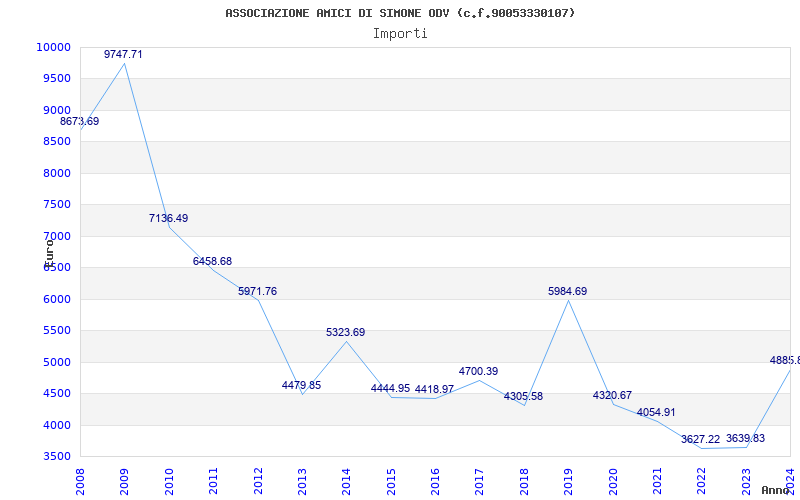Click the y-axis tick 8000
This screenshot has width=800, height=500.
coord(56,173)
